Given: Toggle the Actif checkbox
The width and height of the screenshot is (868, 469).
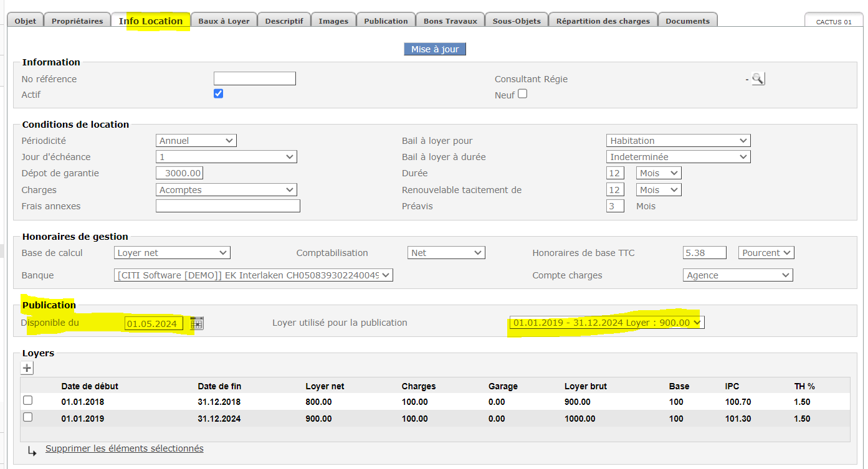Looking at the screenshot, I should coord(218,93).
